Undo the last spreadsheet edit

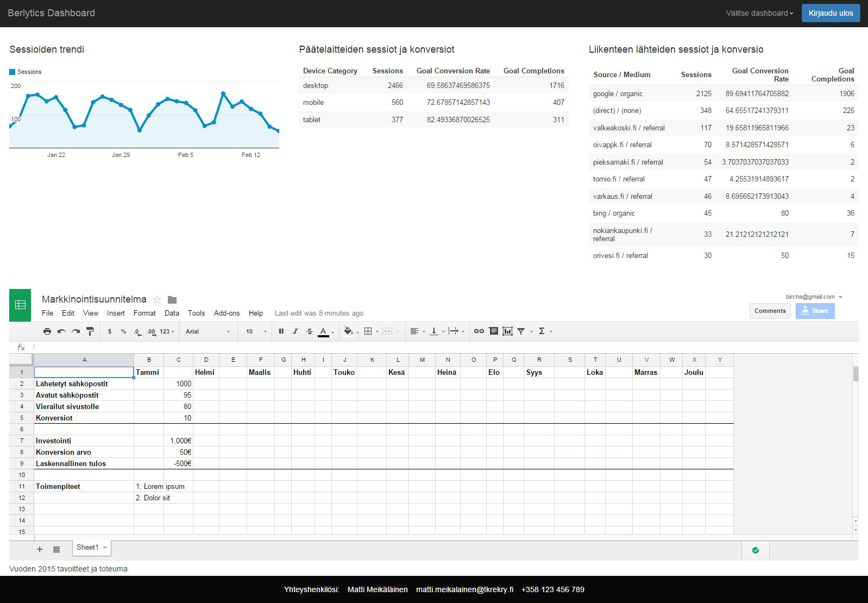(61, 331)
